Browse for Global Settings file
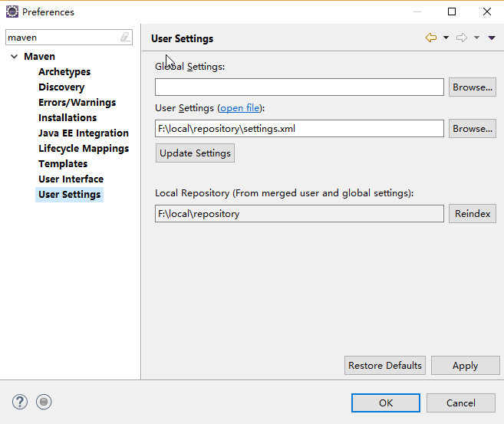Image resolution: width=504 pixels, height=424 pixels. (472, 87)
